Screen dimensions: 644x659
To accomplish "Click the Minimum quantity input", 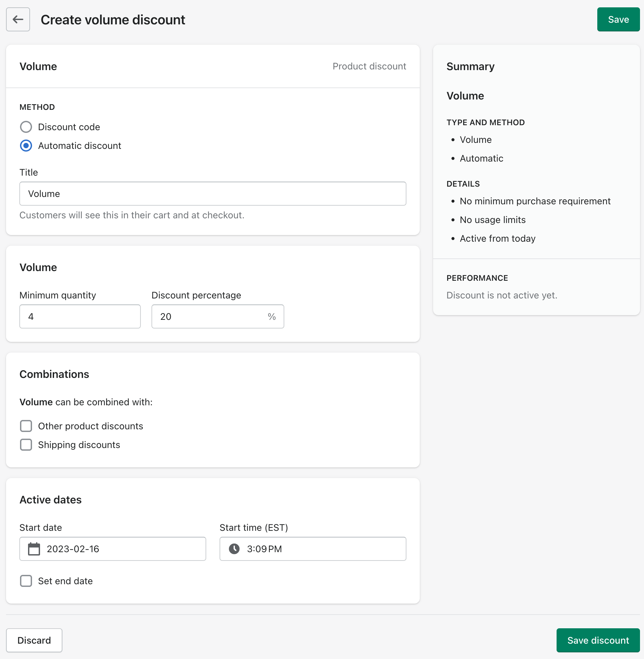I will click(80, 316).
